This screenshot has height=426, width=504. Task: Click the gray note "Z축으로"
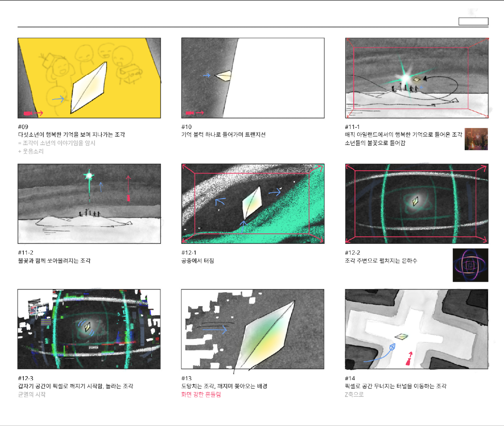coord(354,395)
